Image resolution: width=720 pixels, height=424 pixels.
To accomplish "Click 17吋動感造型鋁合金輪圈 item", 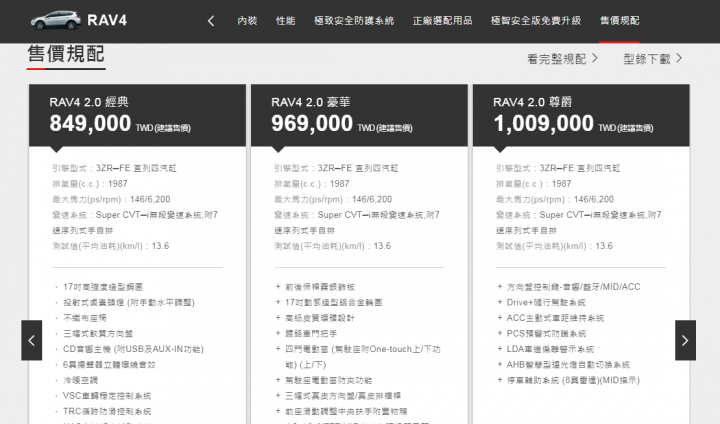I will point(333,303).
